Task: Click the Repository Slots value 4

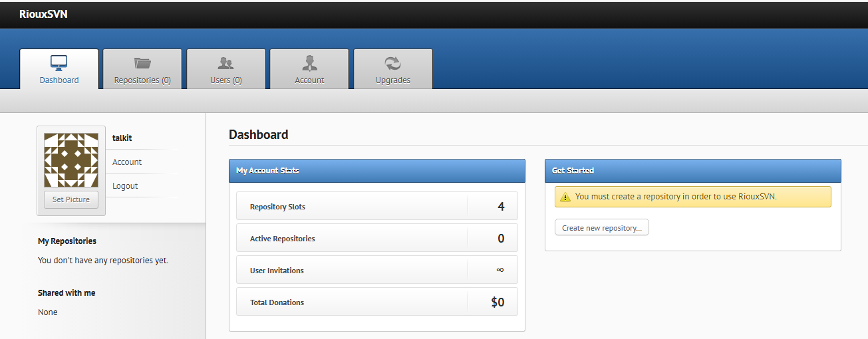Action: click(x=501, y=207)
